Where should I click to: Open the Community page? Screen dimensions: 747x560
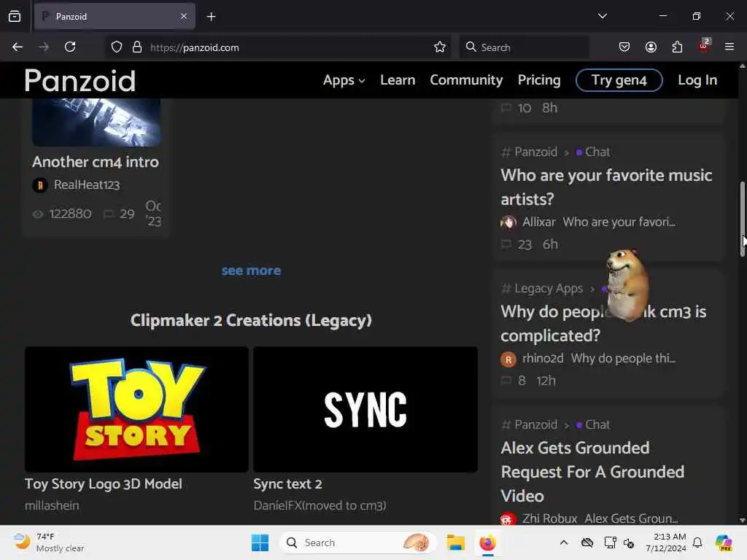point(466,80)
